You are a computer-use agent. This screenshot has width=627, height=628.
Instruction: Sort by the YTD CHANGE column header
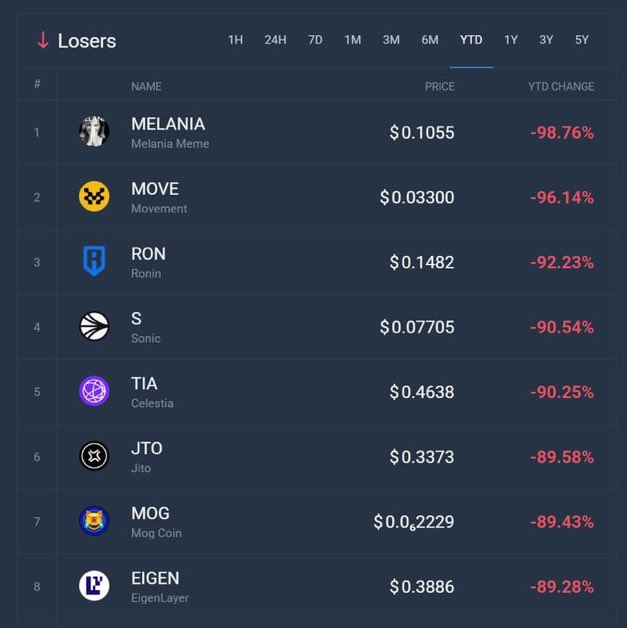click(x=560, y=87)
